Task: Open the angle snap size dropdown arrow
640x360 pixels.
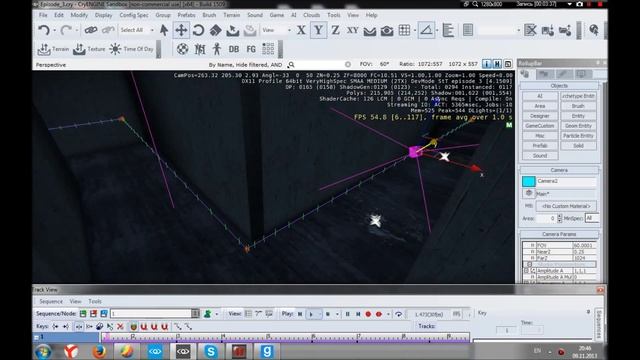Action: tap(437, 31)
